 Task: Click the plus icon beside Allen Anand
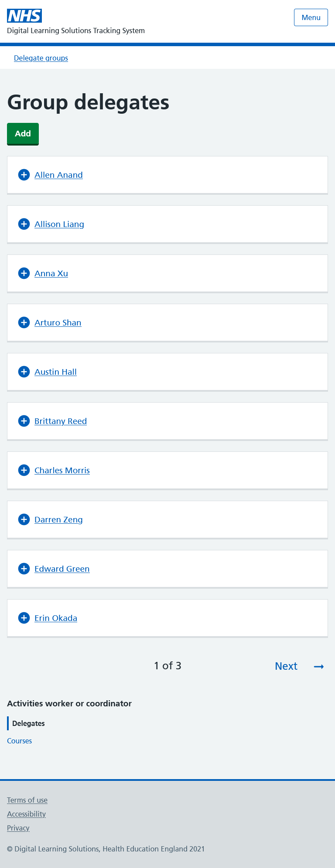coord(24,175)
